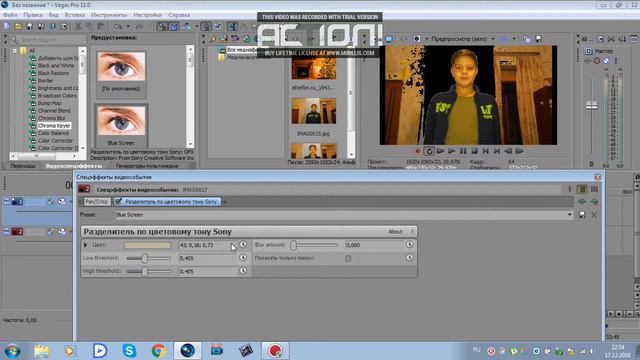Open overlays dropdown arrow in preview toolbar

tap(514, 39)
